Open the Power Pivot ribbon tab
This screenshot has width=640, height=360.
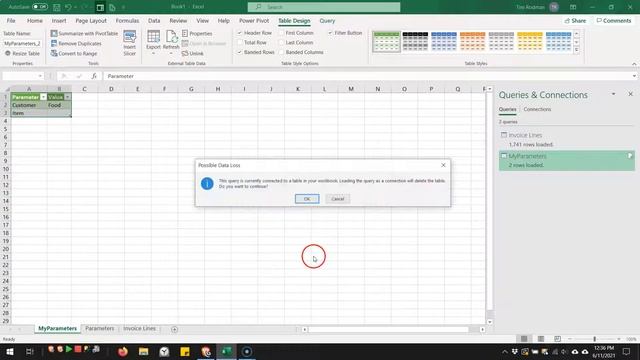pyautogui.click(x=253, y=20)
